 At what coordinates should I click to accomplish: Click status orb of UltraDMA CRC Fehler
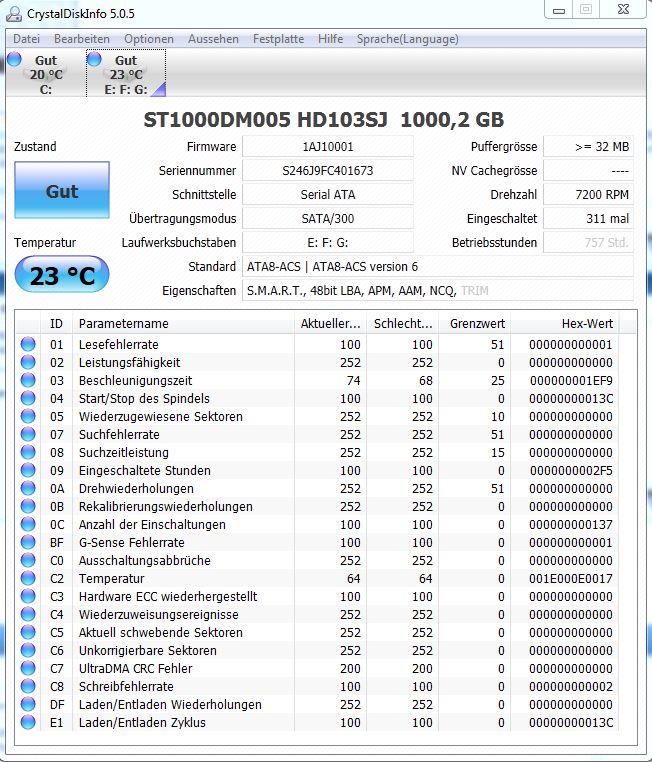tap(28, 668)
